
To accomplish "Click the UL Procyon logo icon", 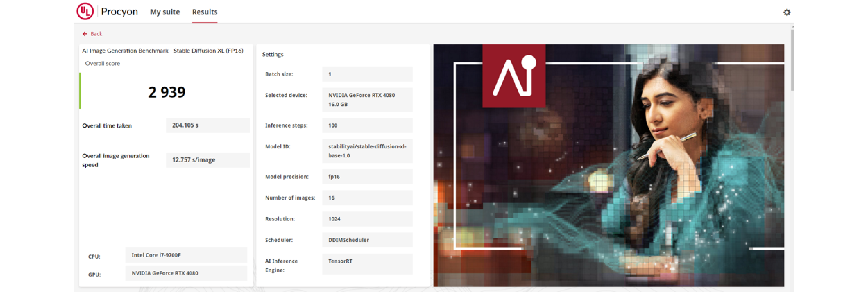I will click(x=85, y=11).
